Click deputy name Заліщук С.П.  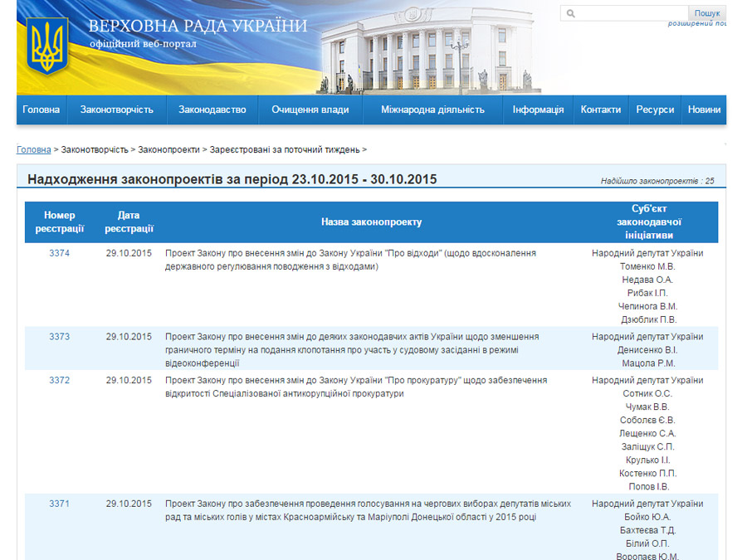(x=647, y=447)
